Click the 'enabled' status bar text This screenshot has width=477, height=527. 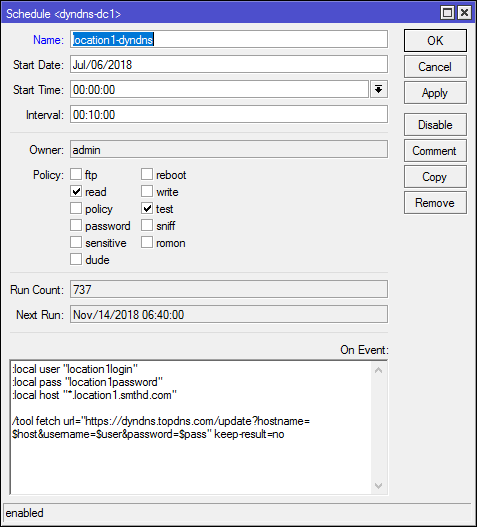click(x=25, y=513)
